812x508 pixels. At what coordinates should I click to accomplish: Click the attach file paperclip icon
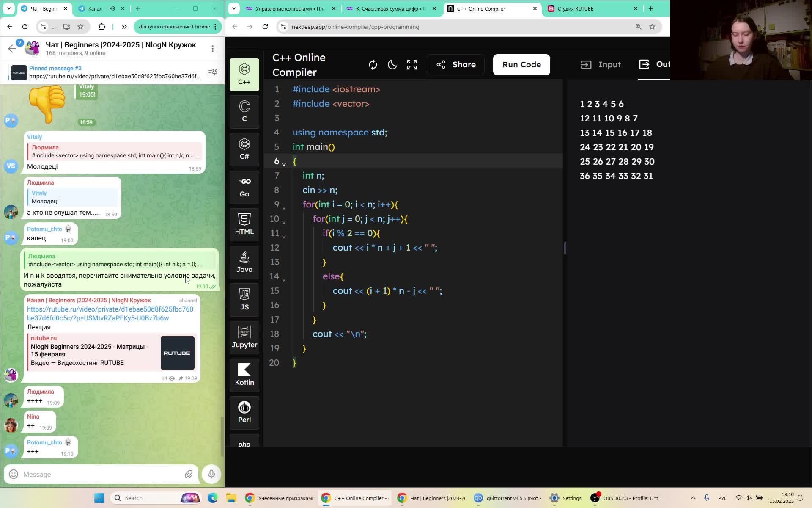[189, 474]
